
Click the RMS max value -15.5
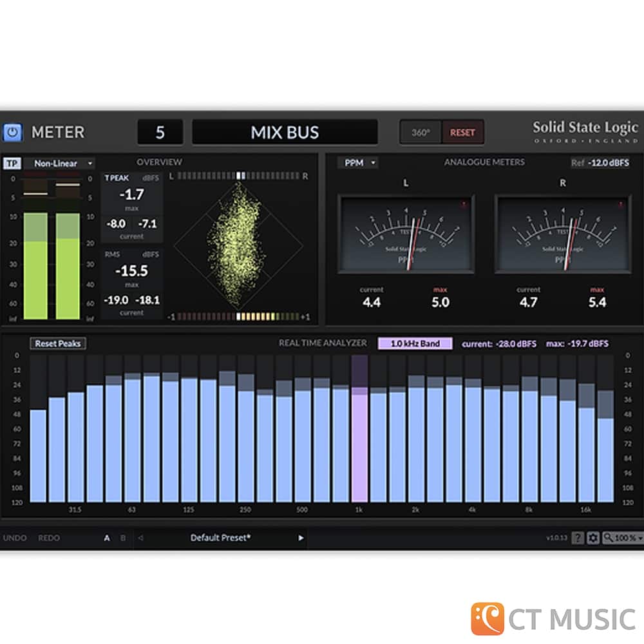tap(132, 270)
